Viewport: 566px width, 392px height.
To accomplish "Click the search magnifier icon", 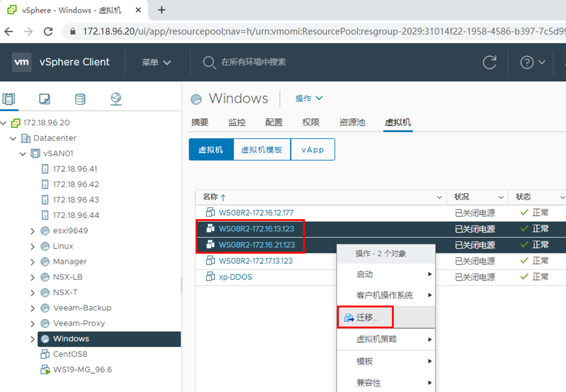I will [x=209, y=62].
